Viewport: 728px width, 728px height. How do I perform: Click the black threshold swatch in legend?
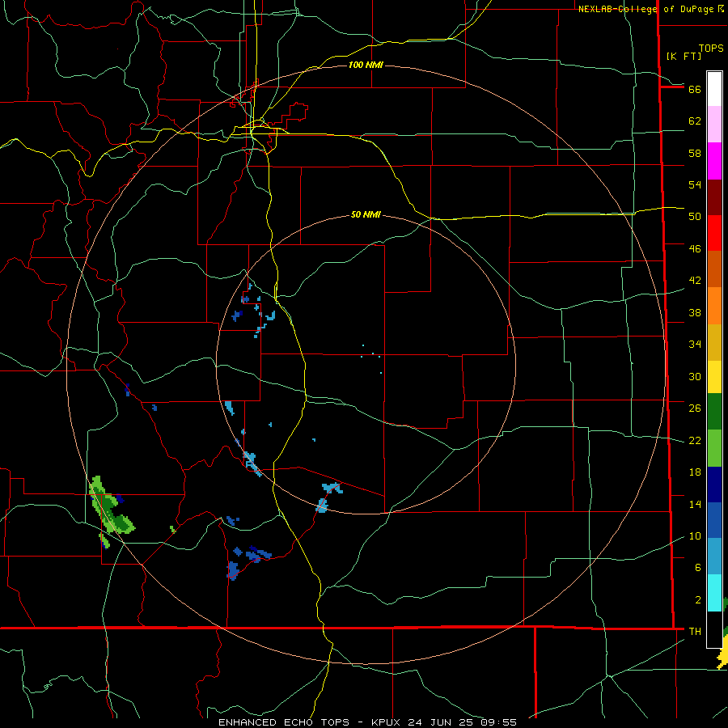[714, 629]
